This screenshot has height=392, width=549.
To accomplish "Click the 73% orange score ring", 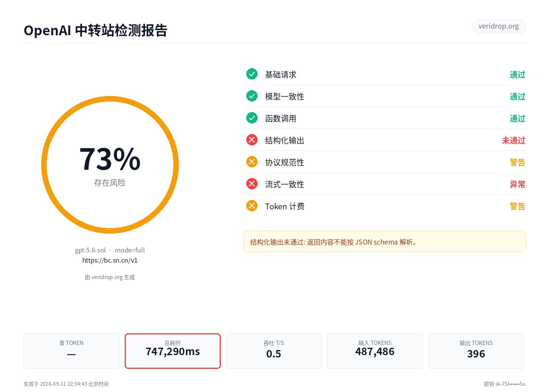I will 110,165.
